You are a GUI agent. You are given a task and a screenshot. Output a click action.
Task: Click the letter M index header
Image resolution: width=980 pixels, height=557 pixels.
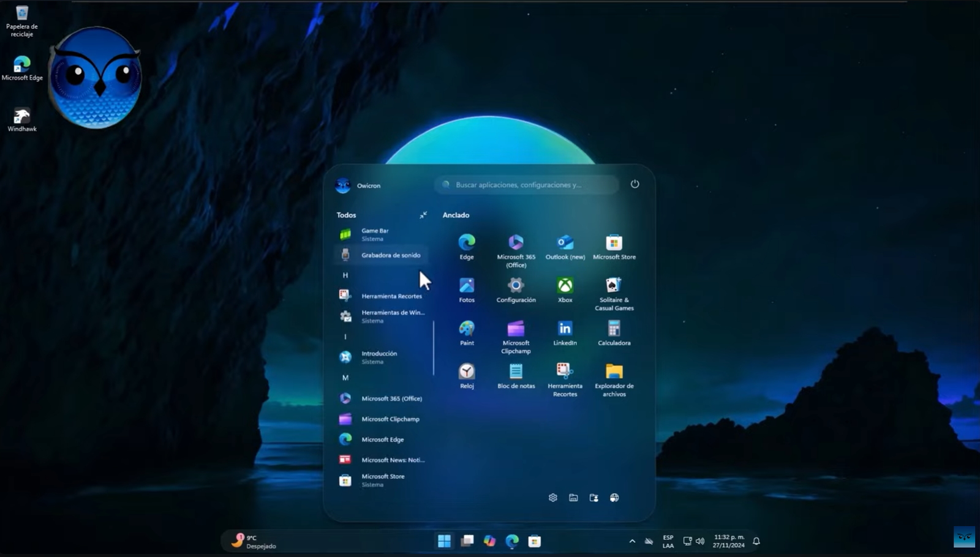(345, 378)
